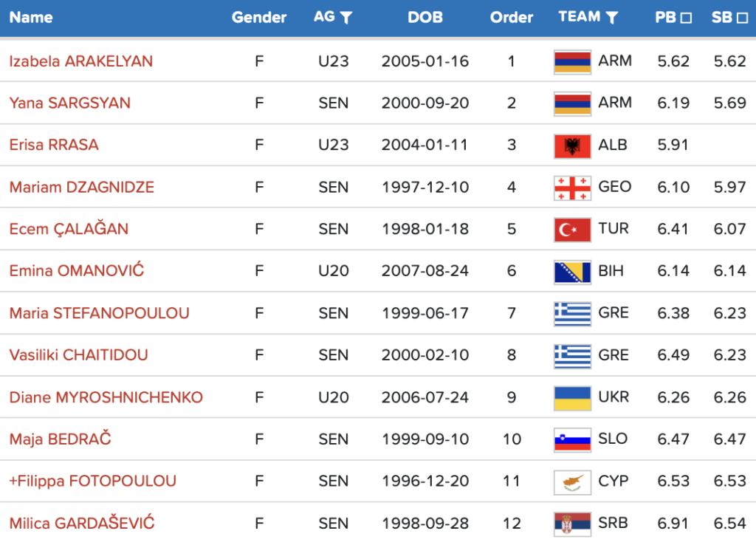Sort by the Name column header
This screenshot has height=545, width=756.
click(x=31, y=18)
